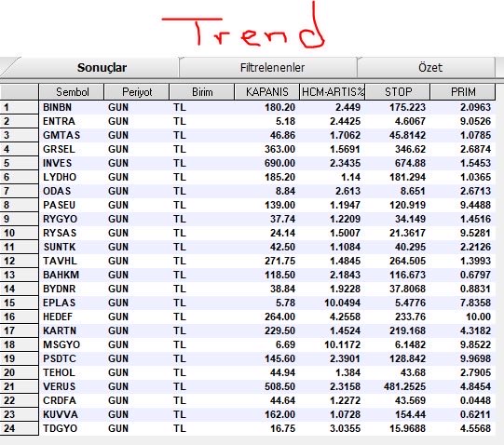The height and width of the screenshot is (445, 504).
Task: Sort by the KAPANIS column header
Action: [x=267, y=92]
